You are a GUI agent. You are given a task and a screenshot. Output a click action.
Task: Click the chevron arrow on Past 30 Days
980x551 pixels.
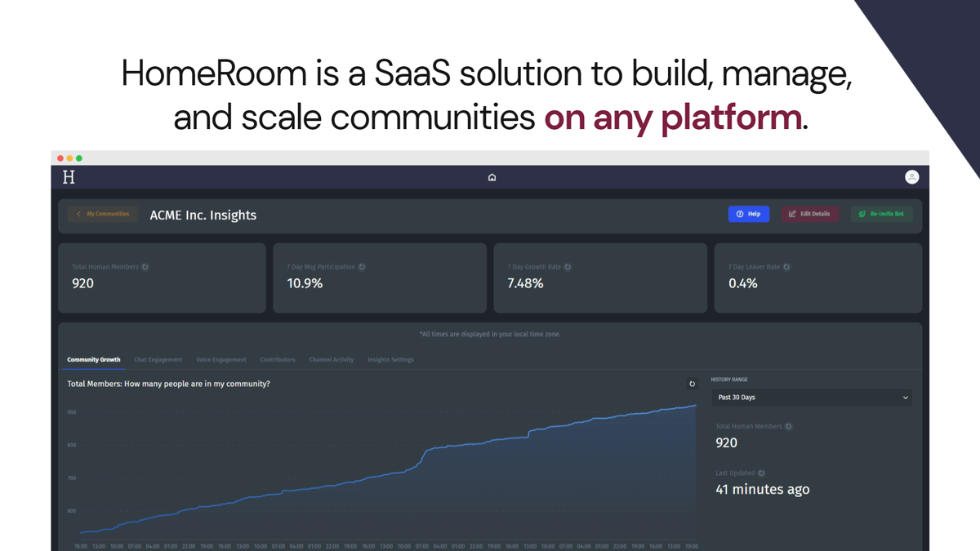pos(905,398)
